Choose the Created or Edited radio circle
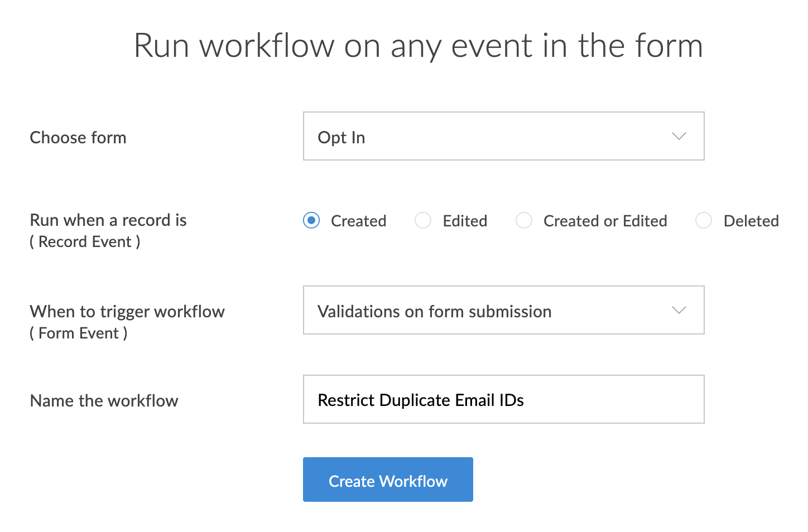The width and height of the screenshot is (808, 532). point(524,220)
